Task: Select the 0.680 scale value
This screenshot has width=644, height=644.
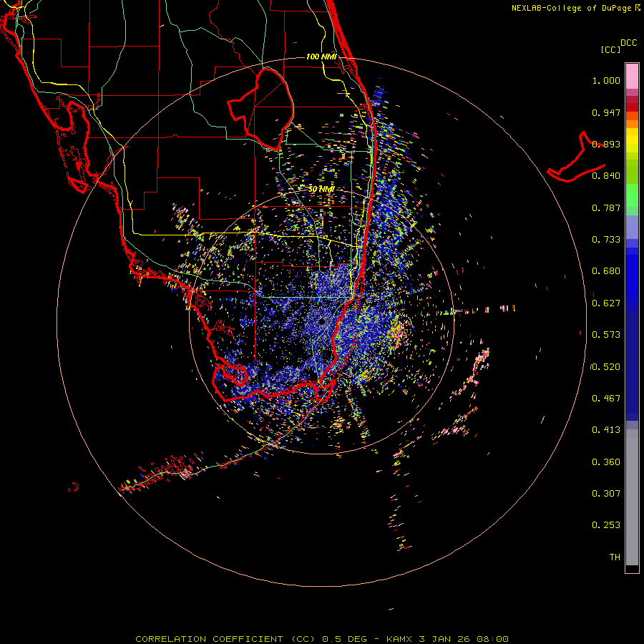Action: (x=606, y=271)
